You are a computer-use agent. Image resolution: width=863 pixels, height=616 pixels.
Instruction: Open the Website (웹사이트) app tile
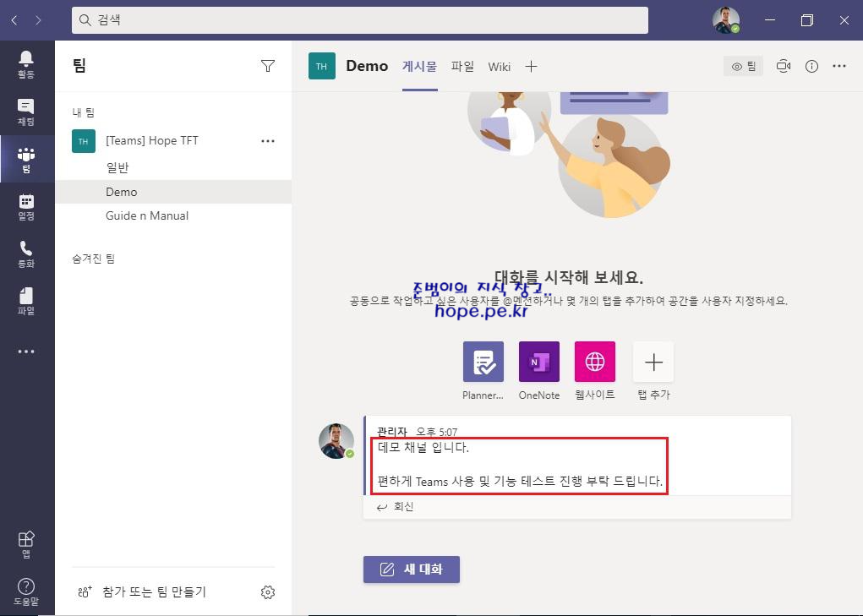(595, 362)
